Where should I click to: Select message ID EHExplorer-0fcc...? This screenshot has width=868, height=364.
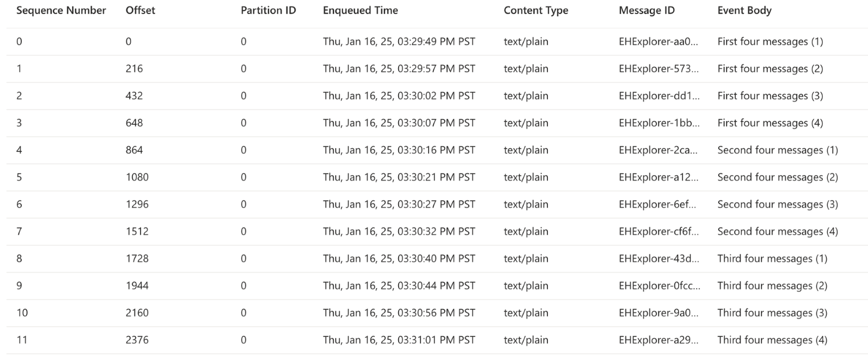tap(659, 286)
